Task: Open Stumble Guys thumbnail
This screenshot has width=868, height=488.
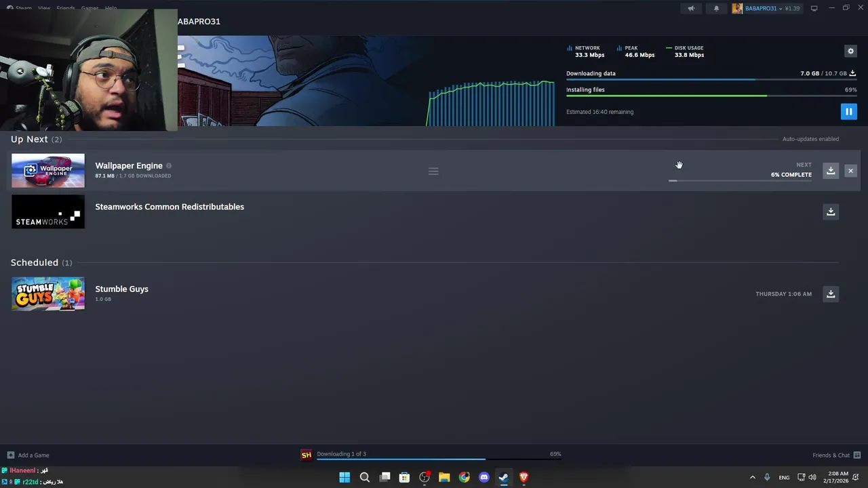Action: pos(48,293)
